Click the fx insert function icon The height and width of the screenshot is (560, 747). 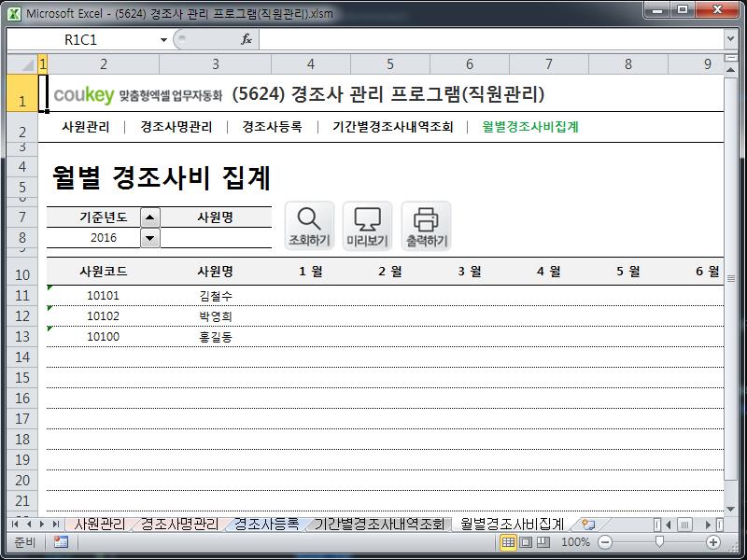click(x=247, y=39)
